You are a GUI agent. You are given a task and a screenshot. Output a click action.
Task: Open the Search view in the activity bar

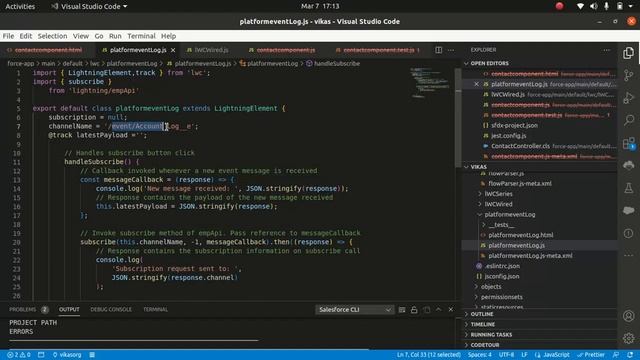click(x=629, y=120)
